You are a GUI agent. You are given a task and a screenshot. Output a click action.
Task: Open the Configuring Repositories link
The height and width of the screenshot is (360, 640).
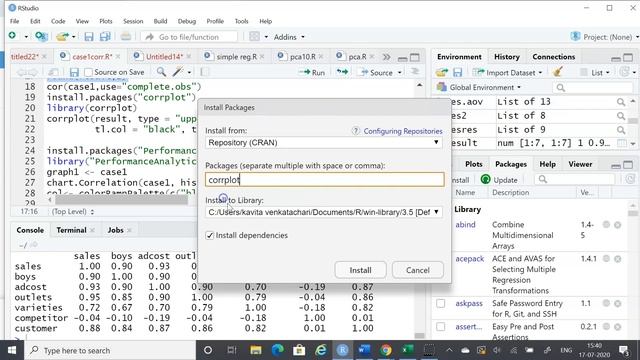[x=403, y=131]
